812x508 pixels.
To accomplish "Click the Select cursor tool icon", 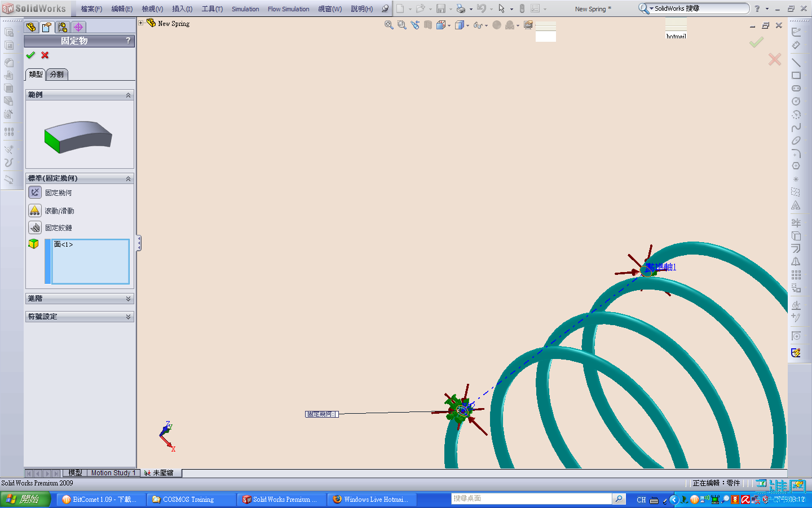I will 501,8.
